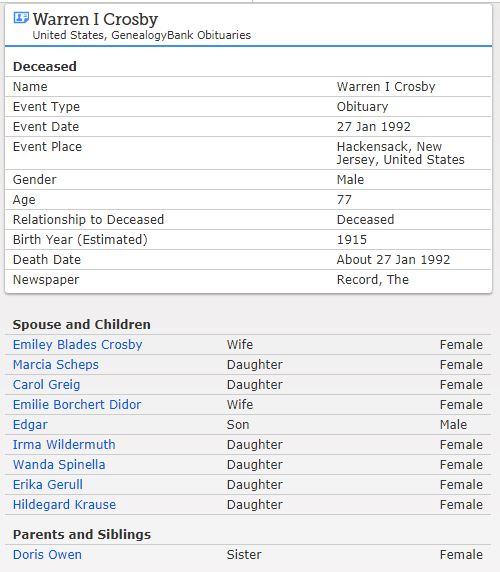This screenshot has height=572, width=500.
Task: Click sister Doris Owen's link
Action: coord(47,554)
